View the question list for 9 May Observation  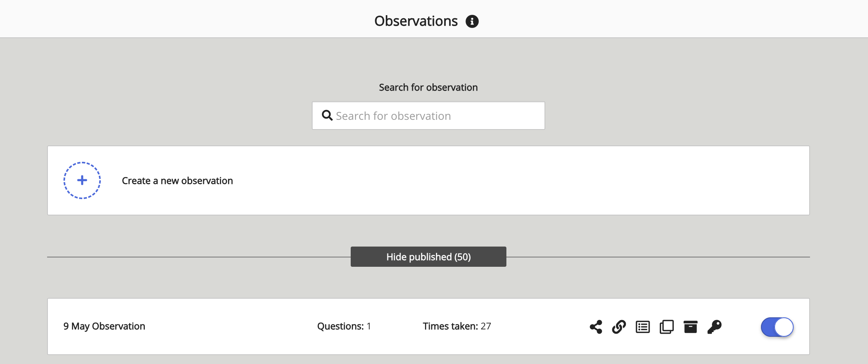click(643, 327)
